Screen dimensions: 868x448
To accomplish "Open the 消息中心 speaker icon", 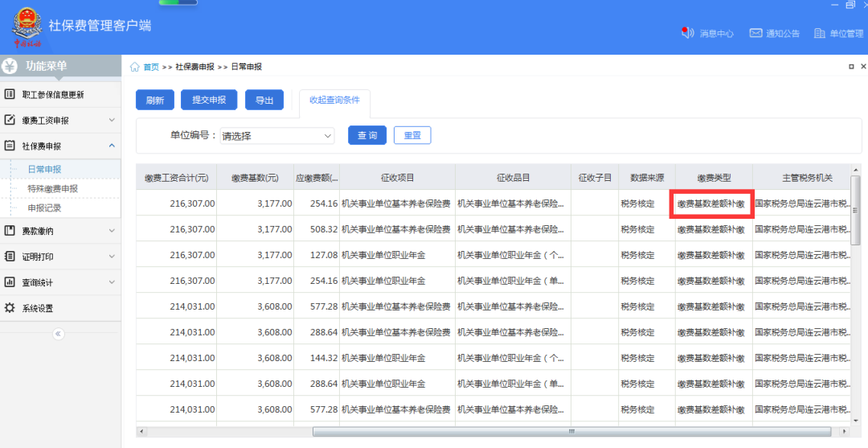I will [x=687, y=33].
